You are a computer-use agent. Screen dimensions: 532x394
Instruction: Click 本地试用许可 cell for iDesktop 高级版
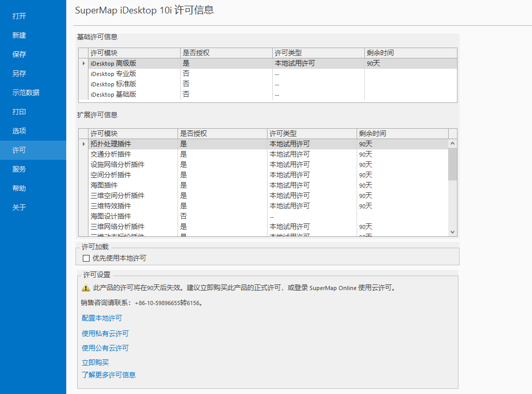pos(319,64)
